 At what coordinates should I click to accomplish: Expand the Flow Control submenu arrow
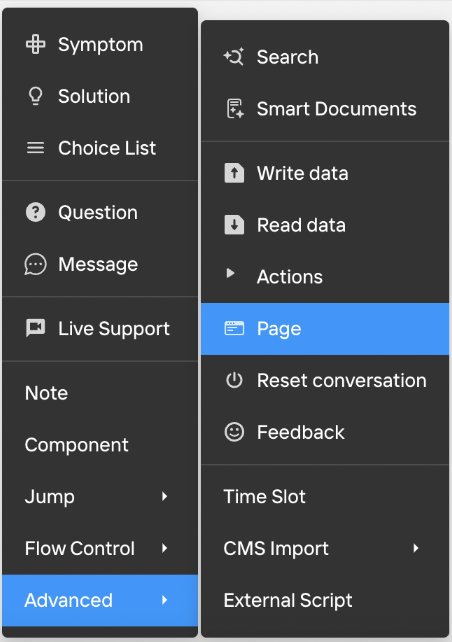point(165,548)
